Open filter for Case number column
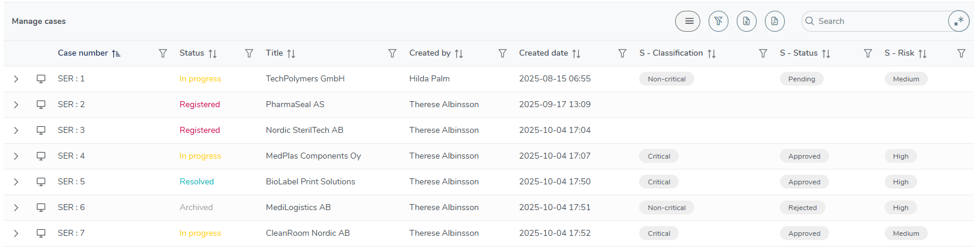The height and width of the screenshot is (249, 980). (x=163, y=53)
